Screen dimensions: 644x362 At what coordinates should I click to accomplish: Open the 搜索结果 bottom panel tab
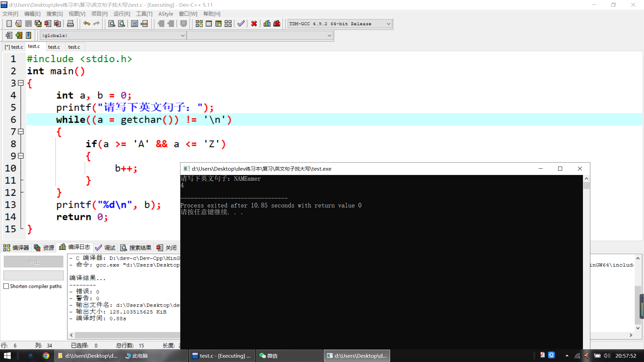point(136,248)
